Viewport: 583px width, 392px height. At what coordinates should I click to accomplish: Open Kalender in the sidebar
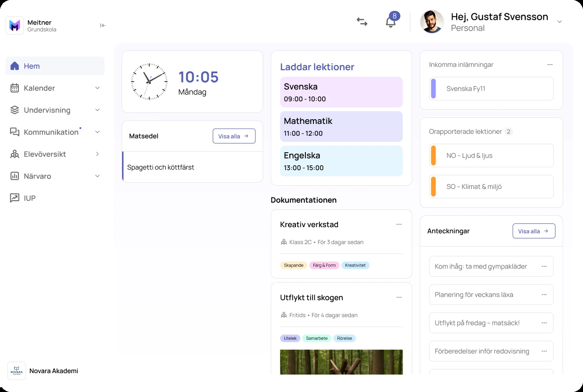[x=55, y=88]
